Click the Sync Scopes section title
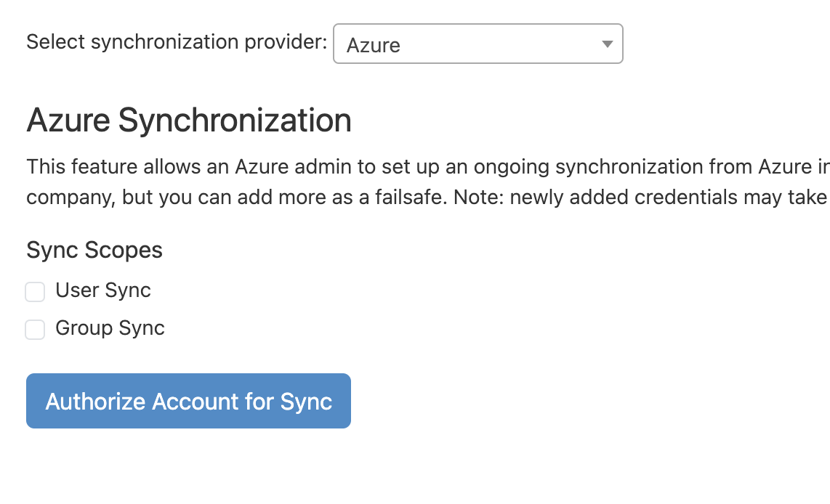This screenshot has height=504, width=830. (94, 250)
